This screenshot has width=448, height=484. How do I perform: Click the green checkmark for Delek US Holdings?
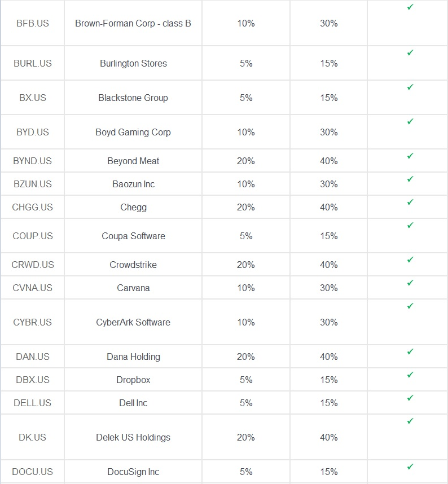click(410, 421)
